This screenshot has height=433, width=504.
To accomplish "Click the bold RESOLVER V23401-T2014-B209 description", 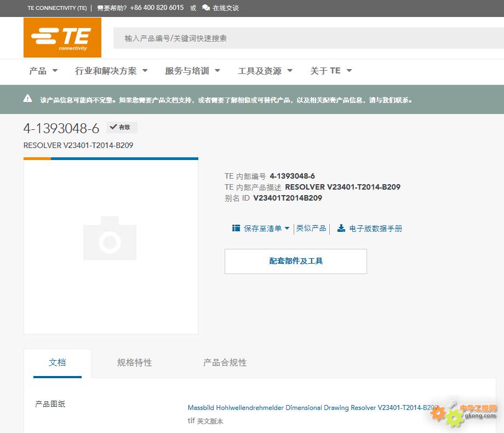I will click(x=342, y=187).
